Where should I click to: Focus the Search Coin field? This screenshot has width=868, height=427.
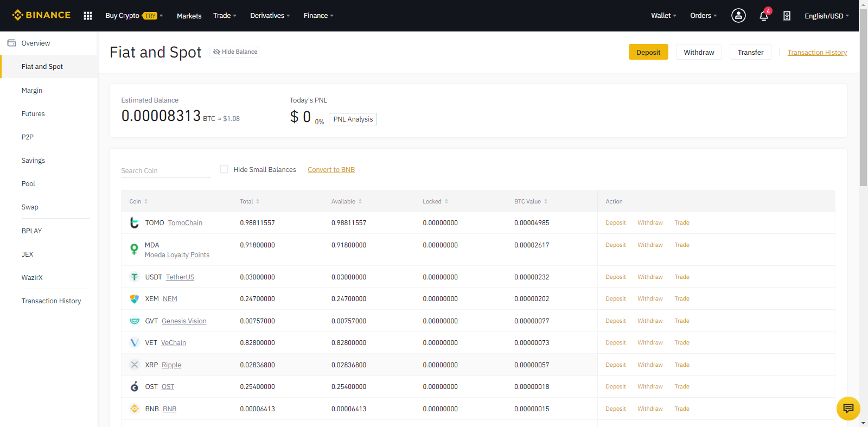coord(166,170)
